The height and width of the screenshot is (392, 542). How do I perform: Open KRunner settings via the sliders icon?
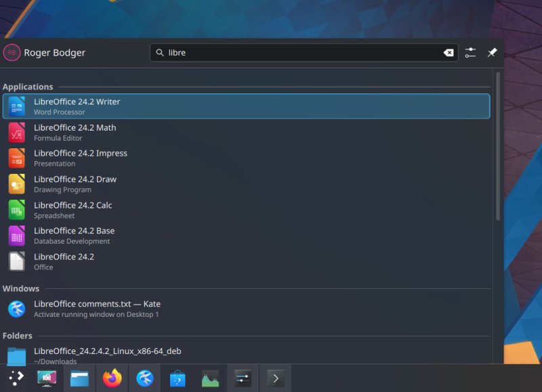(471, 52)
